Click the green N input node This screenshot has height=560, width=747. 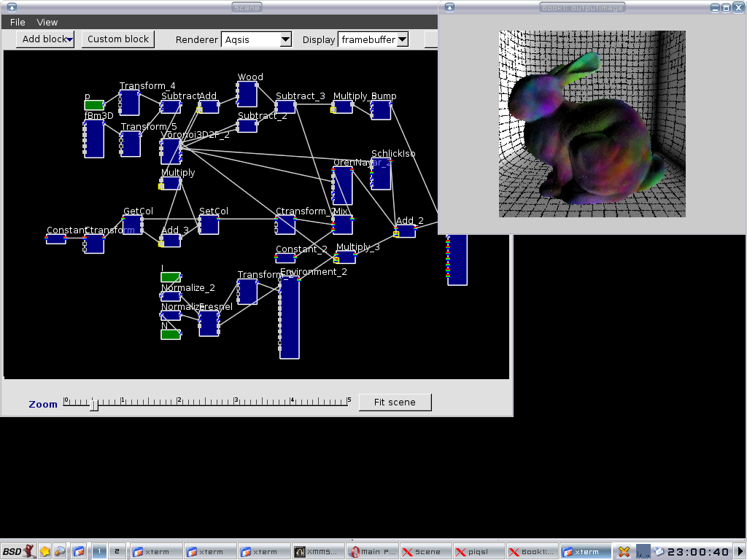tap(170, 335)
